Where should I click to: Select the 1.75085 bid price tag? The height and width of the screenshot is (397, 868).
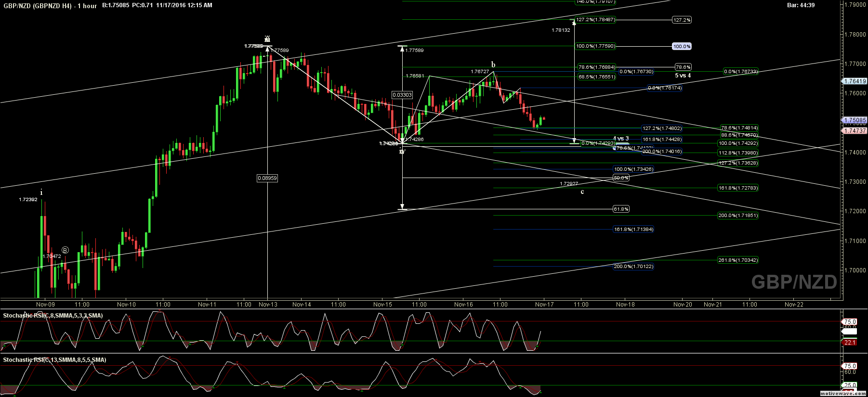tap(855, 120)
